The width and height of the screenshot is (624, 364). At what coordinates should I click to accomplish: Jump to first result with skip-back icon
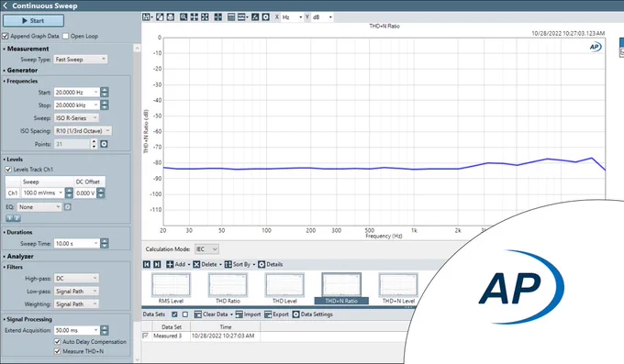tap(147, 264)
